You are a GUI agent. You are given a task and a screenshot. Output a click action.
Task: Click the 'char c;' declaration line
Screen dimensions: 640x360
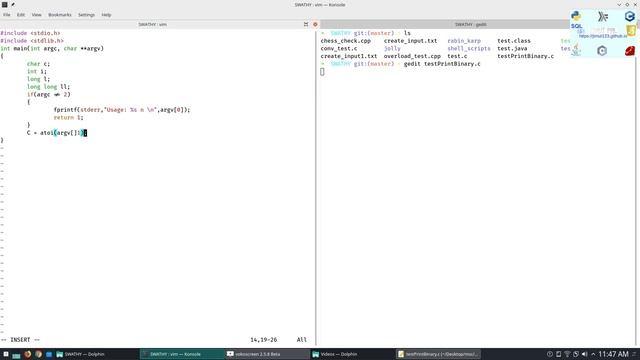click(x=38, y=64)
